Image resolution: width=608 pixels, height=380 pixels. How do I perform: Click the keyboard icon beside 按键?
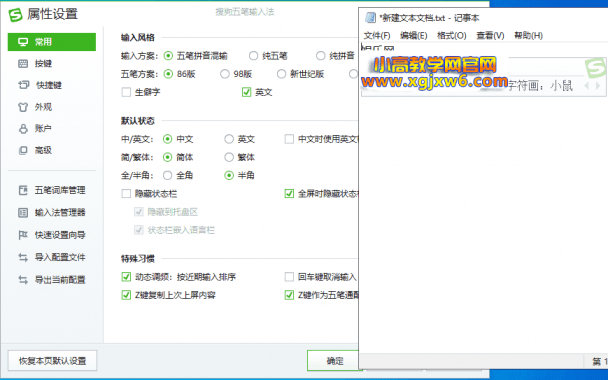pyautogui.click(x=23, y=64)
